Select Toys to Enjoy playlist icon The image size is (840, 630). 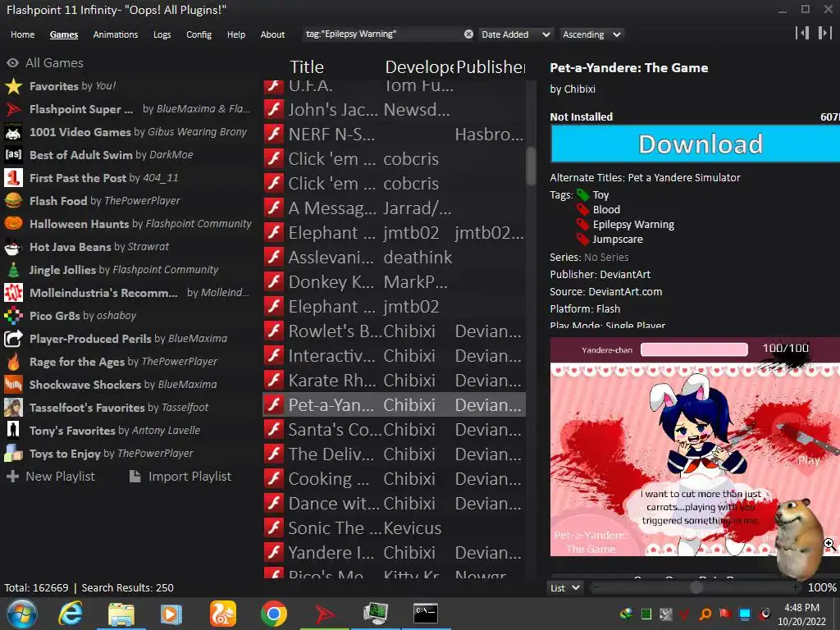pos(13,453)
